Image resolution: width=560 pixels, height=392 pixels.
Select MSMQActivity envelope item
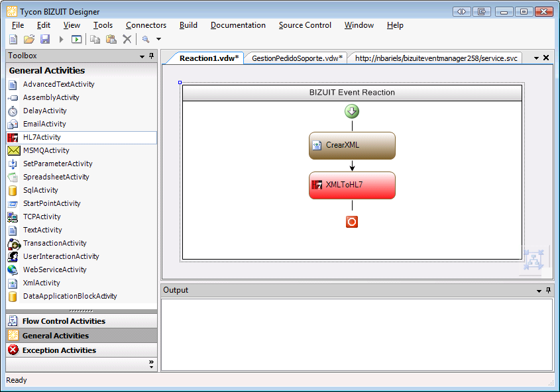(x=82, y=150)
